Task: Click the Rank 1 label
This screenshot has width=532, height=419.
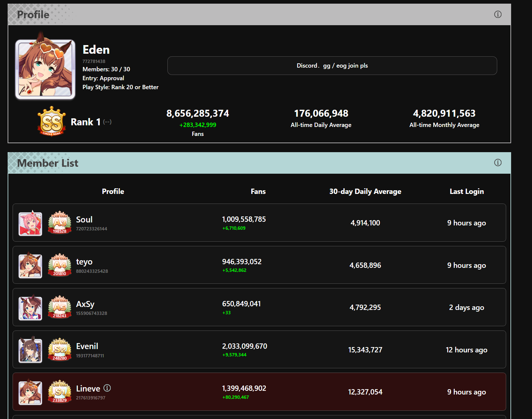Action: tap(86, 122)
